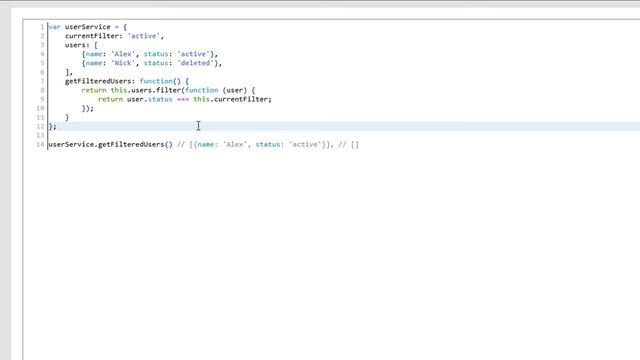640x360 pixels.
Task: Click line number 1 in the gutter
Action: click(42, 27)
